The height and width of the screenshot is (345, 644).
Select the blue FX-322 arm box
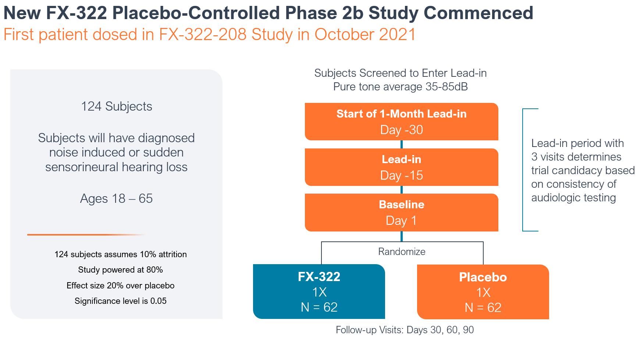pyautogui.click(x=319, y=292)
